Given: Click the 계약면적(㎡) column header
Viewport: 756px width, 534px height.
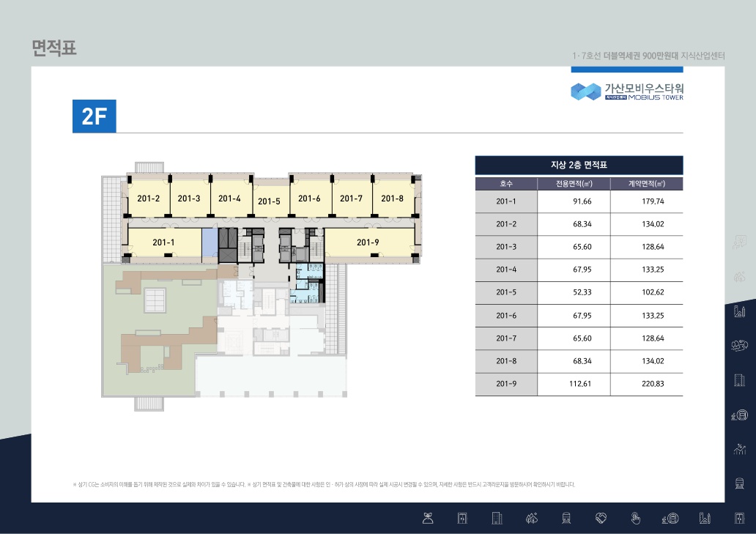Looking at the screenshot, I should 646,184.
